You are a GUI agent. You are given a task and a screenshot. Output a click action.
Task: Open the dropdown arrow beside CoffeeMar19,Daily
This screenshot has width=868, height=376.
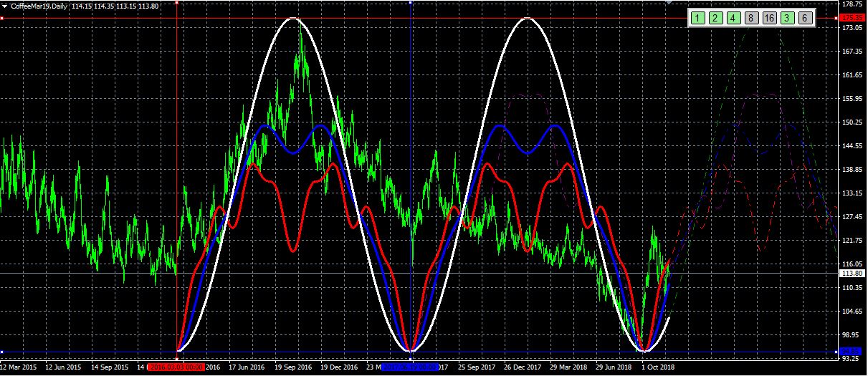[5, 6]
